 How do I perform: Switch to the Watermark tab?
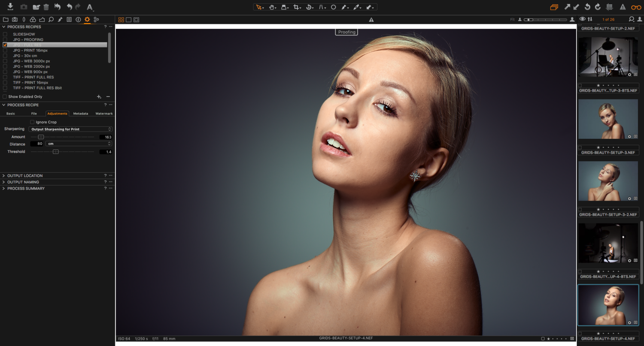coord(104,114)
